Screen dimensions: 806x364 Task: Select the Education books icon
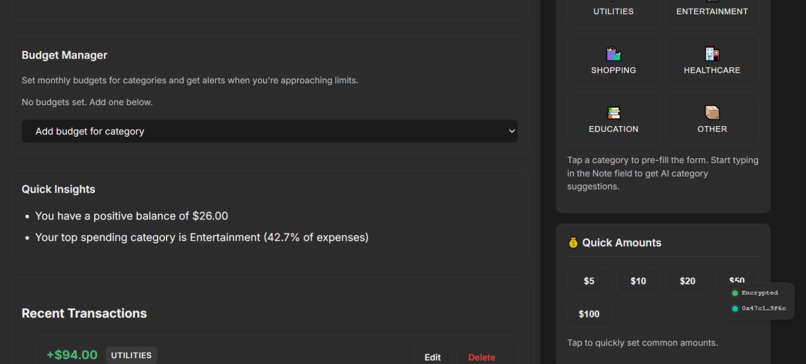click(613, 113)
